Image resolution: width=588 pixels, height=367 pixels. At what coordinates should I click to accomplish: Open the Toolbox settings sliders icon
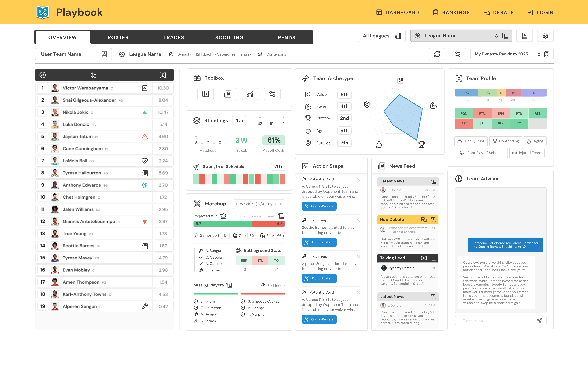click(x=272, y=94)
